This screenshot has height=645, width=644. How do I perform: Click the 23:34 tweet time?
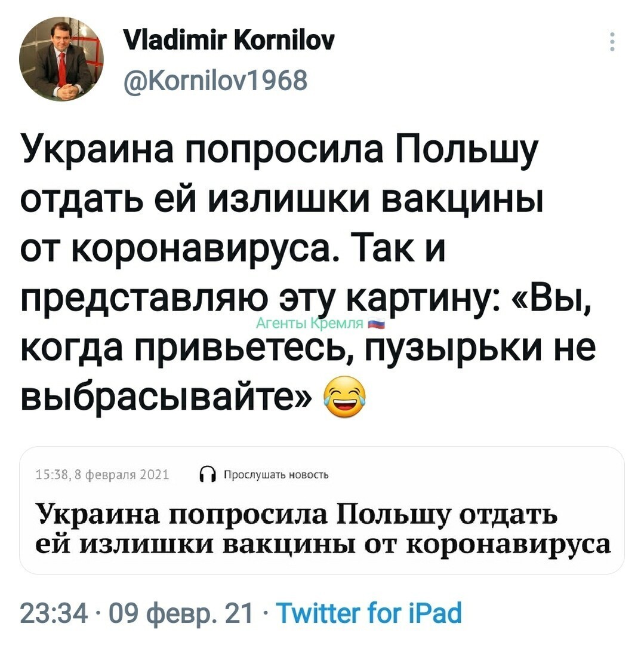click(x=54, y=613)
